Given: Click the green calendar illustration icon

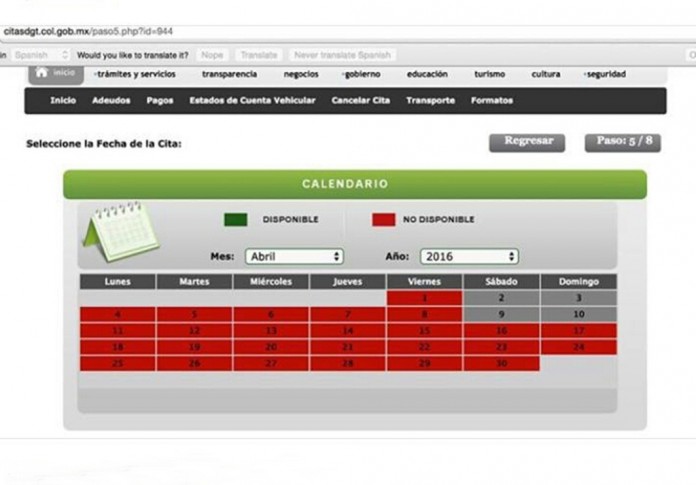Looking at the screenshot, I should click(x=121, y=231).
